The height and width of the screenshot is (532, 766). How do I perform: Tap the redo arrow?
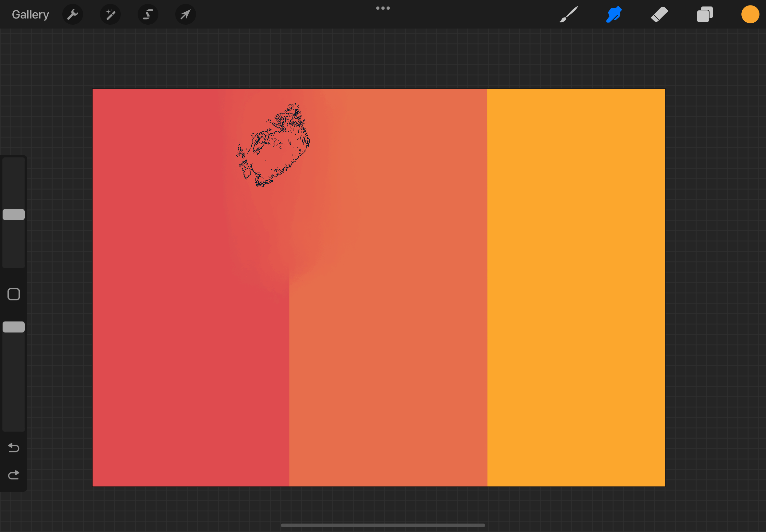pyautogui.click(x=14, y=475)
